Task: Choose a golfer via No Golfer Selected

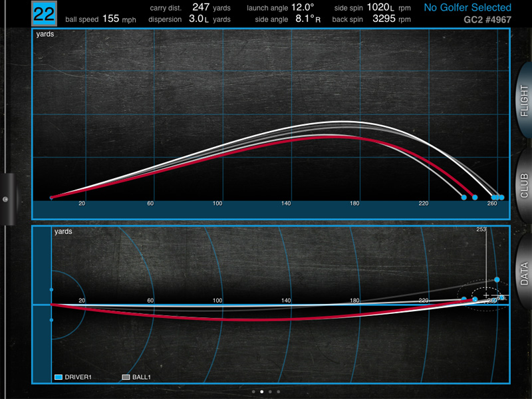Action: 467,8
